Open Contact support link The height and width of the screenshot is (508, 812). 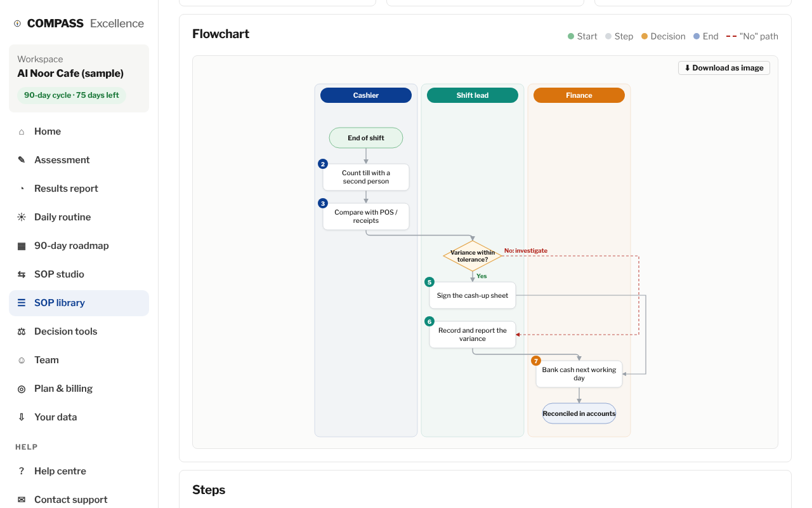point(79,500)
